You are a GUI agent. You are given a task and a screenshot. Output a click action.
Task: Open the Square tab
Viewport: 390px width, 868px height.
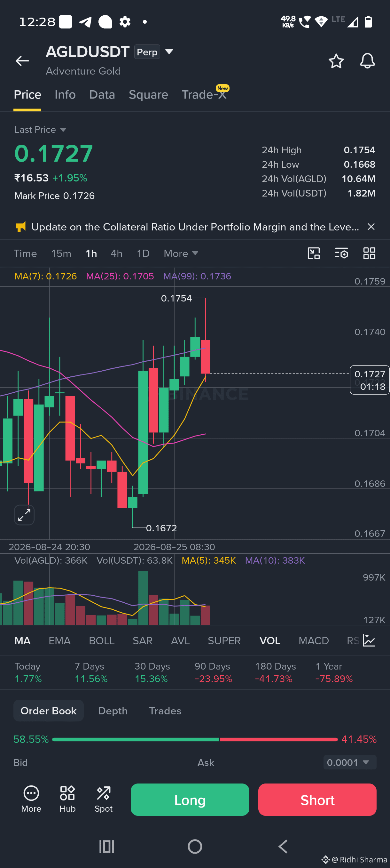click(x=148, y=95)
